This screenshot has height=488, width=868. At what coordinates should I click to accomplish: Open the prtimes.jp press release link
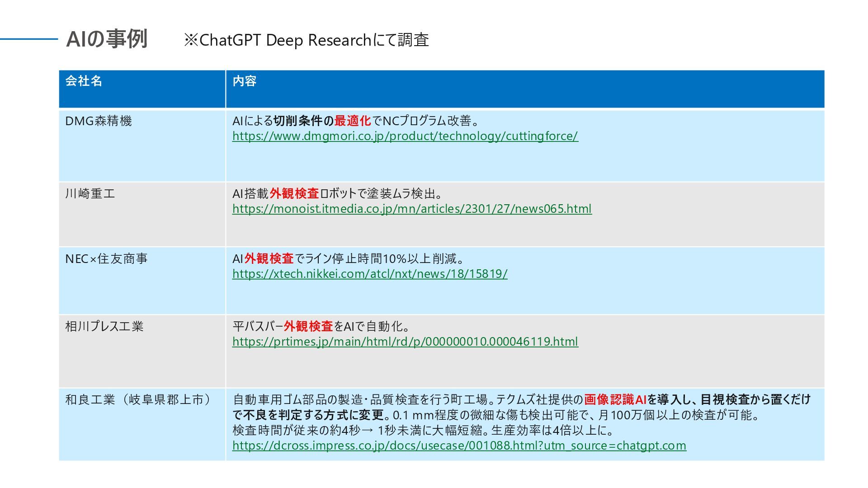click(x=405, y=342)
